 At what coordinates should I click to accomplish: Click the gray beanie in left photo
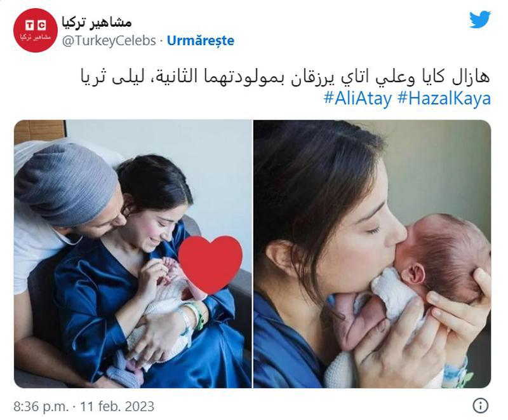click(65, 184)
